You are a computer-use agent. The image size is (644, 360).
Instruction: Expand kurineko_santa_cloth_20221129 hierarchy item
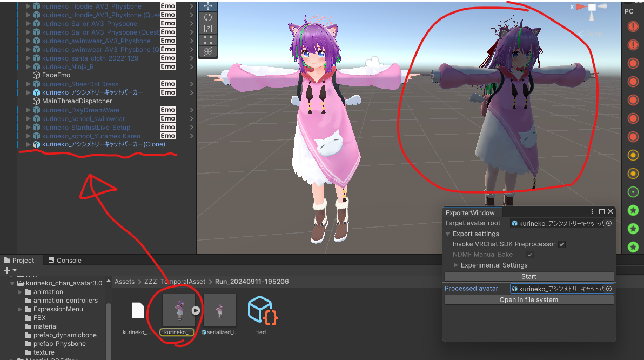tap(28, 58)
